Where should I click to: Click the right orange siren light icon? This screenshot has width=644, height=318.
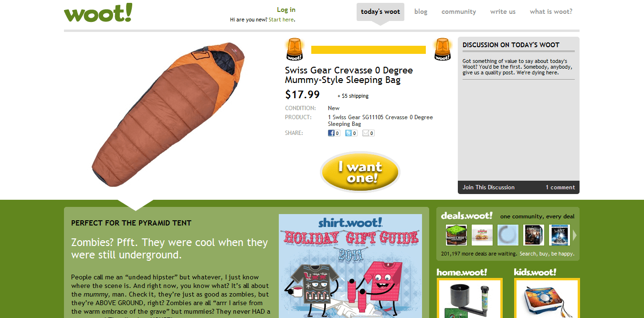[443, 50]
